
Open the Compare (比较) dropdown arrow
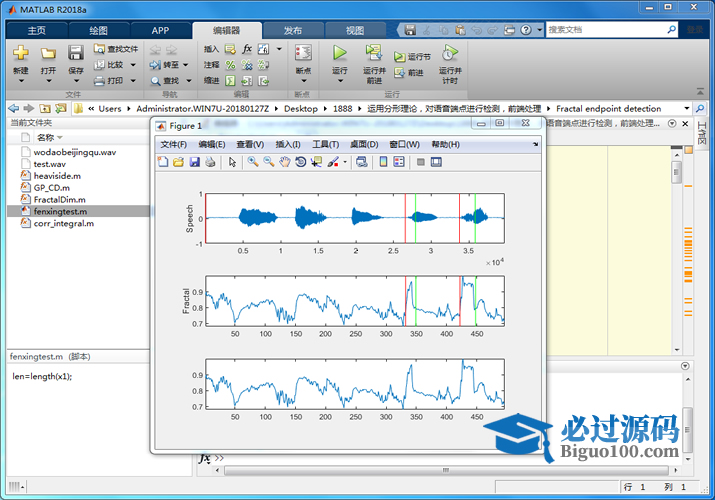(133, 65)
